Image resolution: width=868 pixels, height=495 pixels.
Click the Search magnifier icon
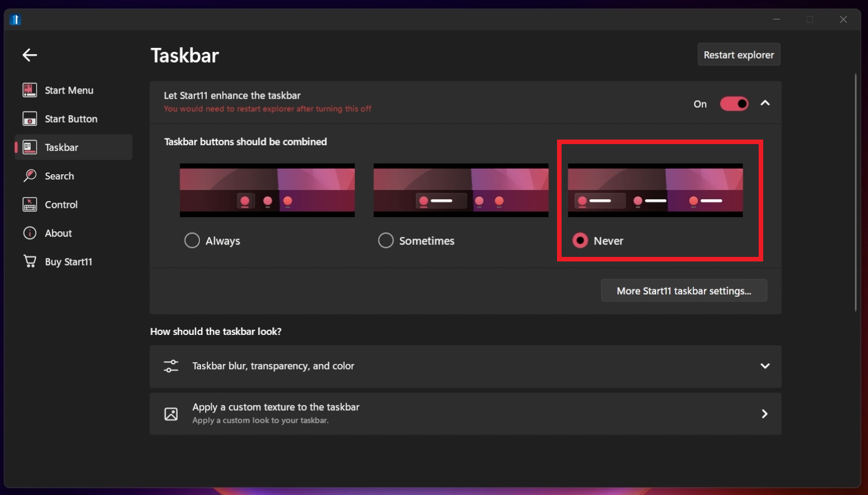(30, 175)
